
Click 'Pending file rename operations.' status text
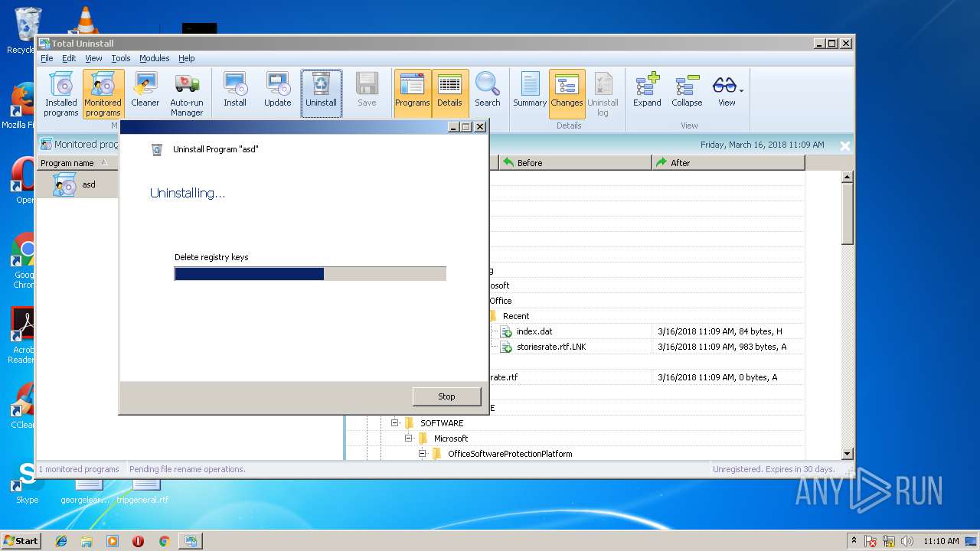(188, 469)
